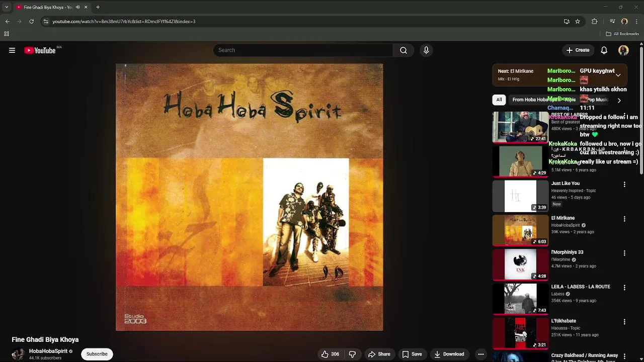
Task: Click the search magnifier button
Action: pyautogui.click(x=404, y=50)
